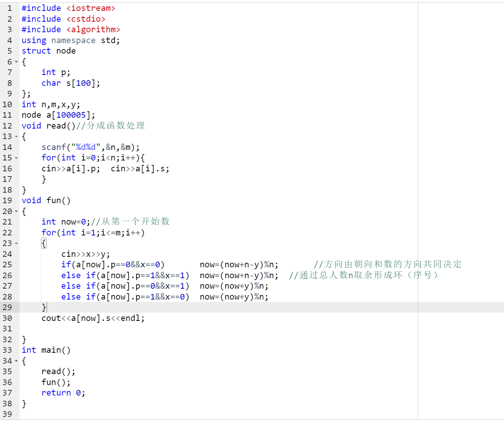The image size is (504, 421).
Task: Collapse the main() function fold arrow at line 34
Action: [16, 361]
